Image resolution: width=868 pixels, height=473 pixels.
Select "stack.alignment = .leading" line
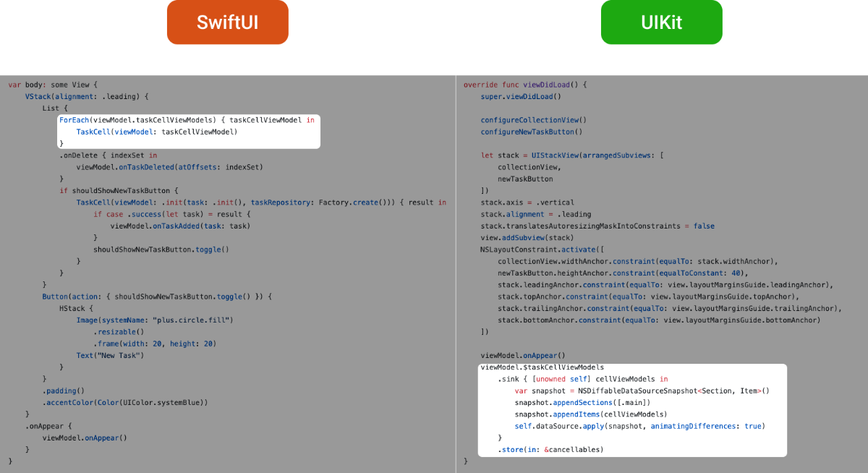[536, 214]
